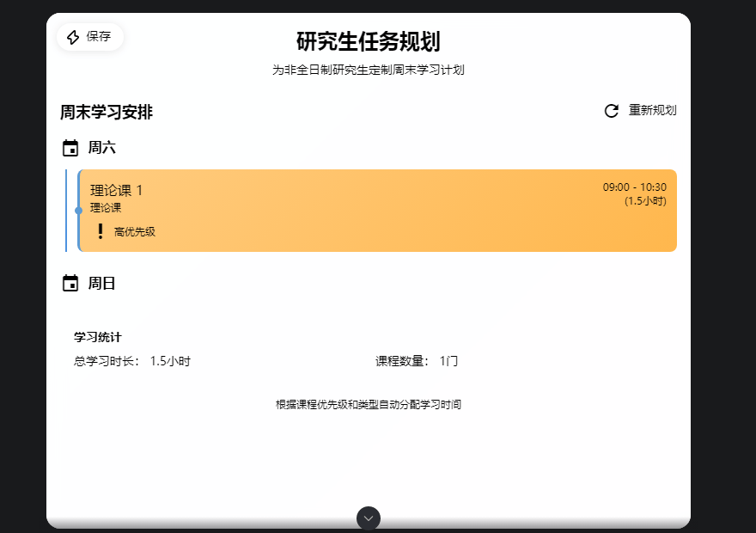
Task: Click the 总学习时长 1.5小时 value
Action: (x=169, y=361)
